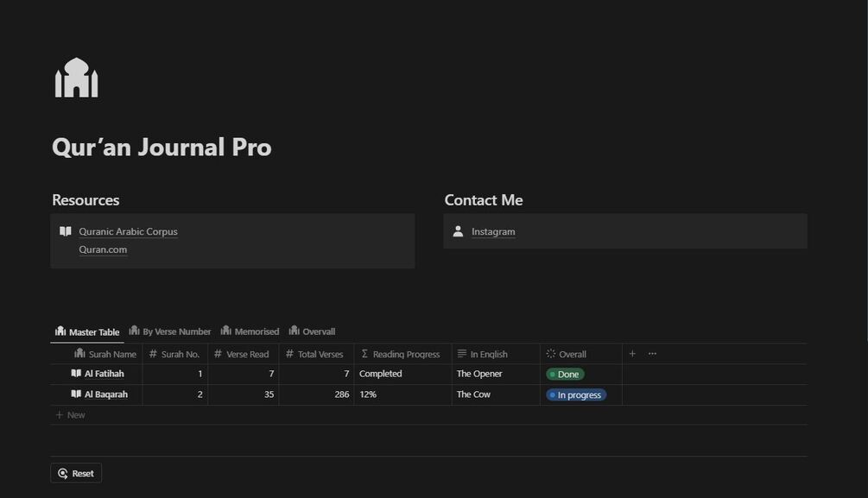Click the person icon beside Instagram
The width and height of the screenshot is (868, 498).
[x=458, y=231]
